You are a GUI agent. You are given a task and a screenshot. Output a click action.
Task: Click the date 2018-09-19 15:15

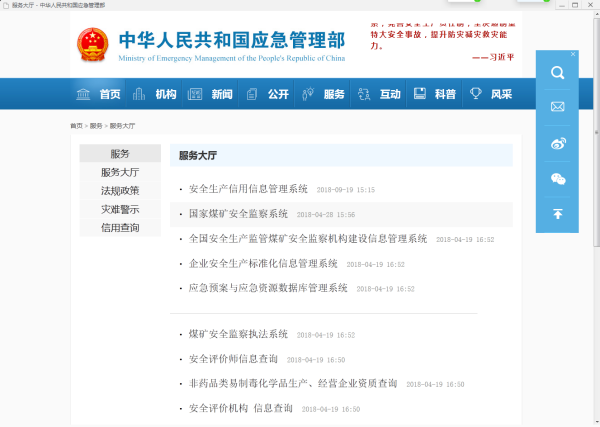(x=346, y=190)
